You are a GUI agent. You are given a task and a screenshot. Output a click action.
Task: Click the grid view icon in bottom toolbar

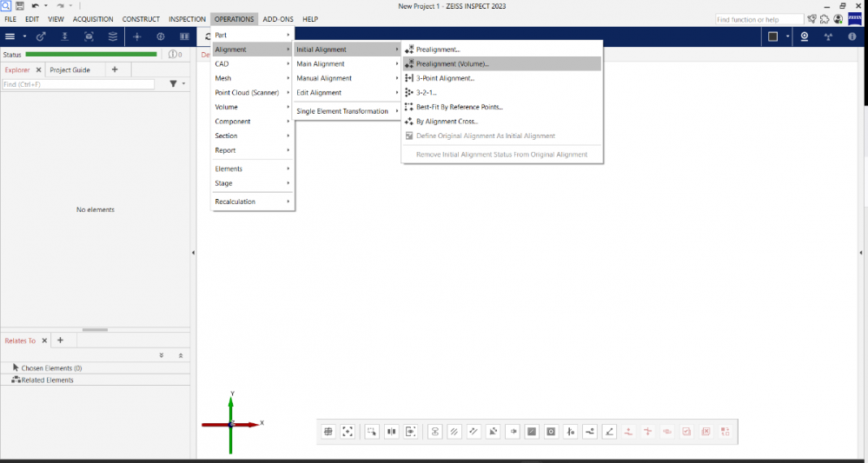click(x=328, y=432)
